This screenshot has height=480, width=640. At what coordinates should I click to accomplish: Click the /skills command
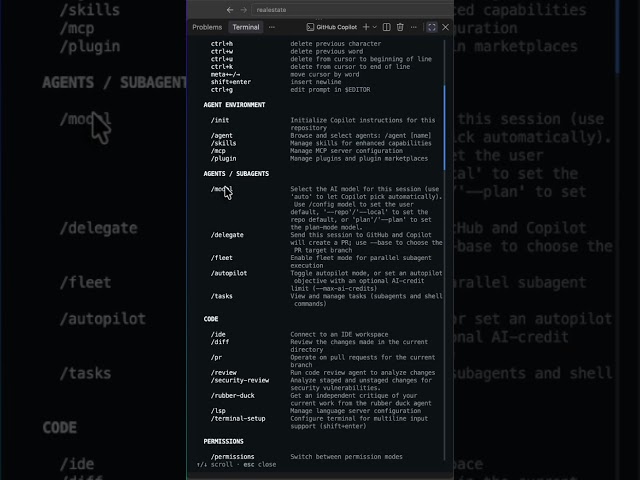pos(223,143)
